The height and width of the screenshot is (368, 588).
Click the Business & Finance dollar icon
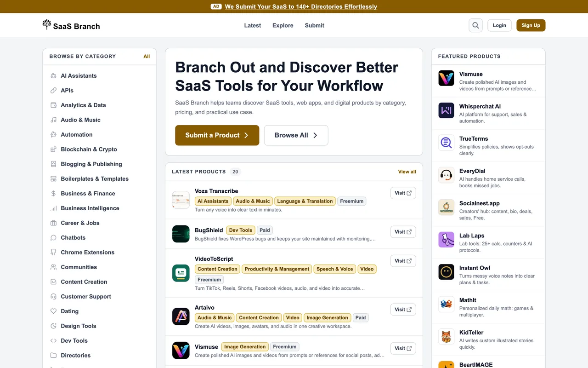click(53, 194)
